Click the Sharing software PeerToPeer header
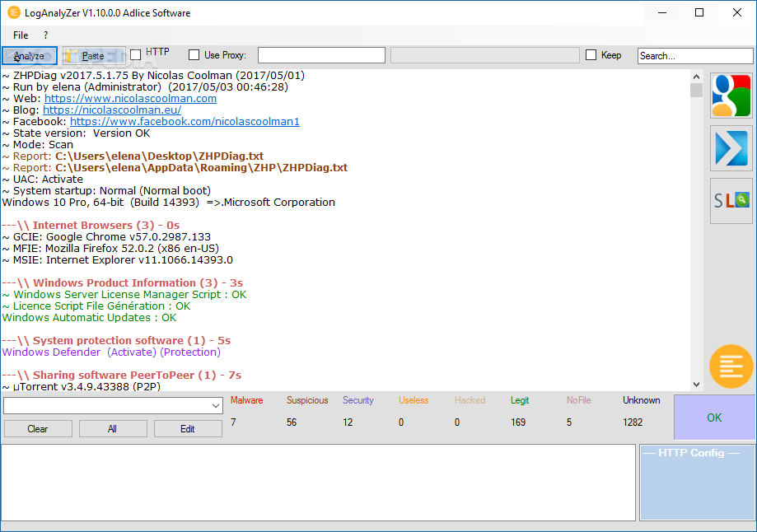 click(122, 375)
